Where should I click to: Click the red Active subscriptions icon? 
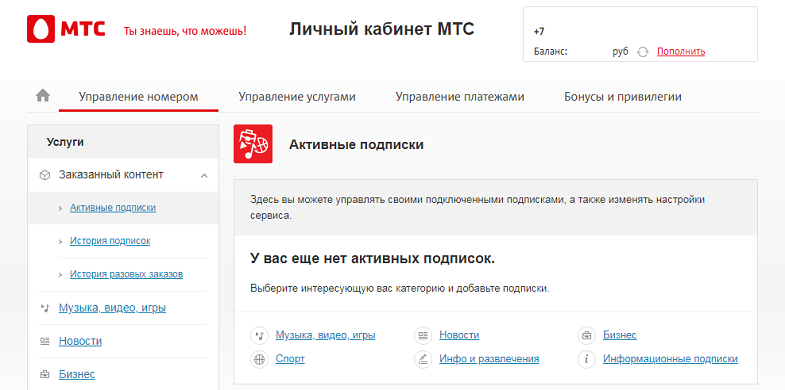253,144
